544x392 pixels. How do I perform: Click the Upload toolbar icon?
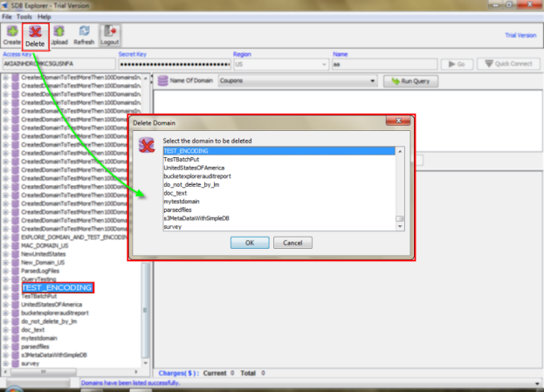click(x=59, y=36)
